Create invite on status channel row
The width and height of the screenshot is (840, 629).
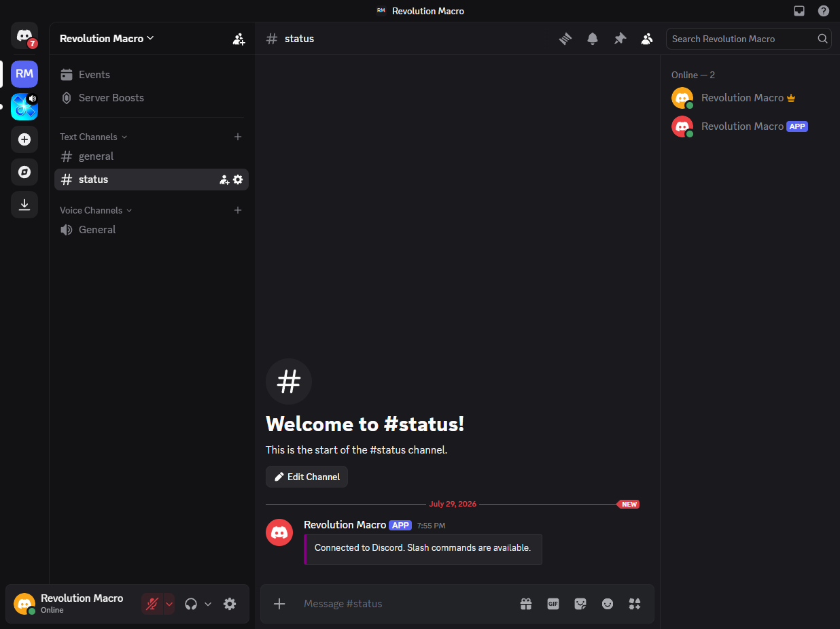[224, 180]
